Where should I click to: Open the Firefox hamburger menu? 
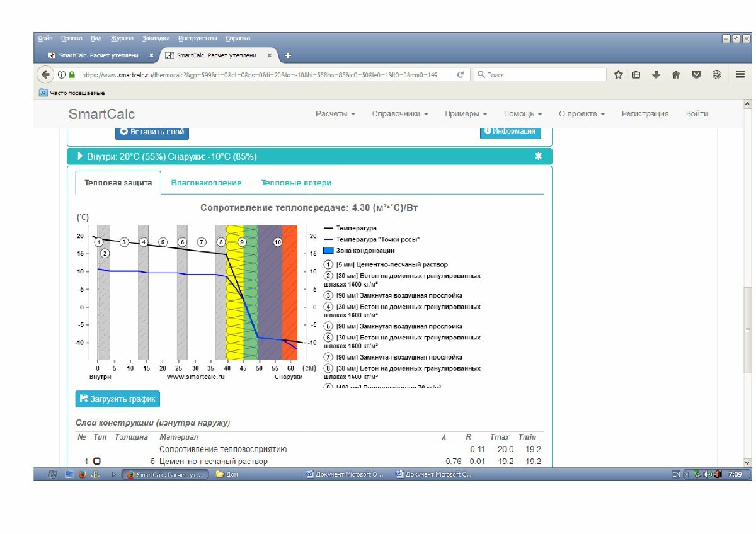tap(740, 74)
